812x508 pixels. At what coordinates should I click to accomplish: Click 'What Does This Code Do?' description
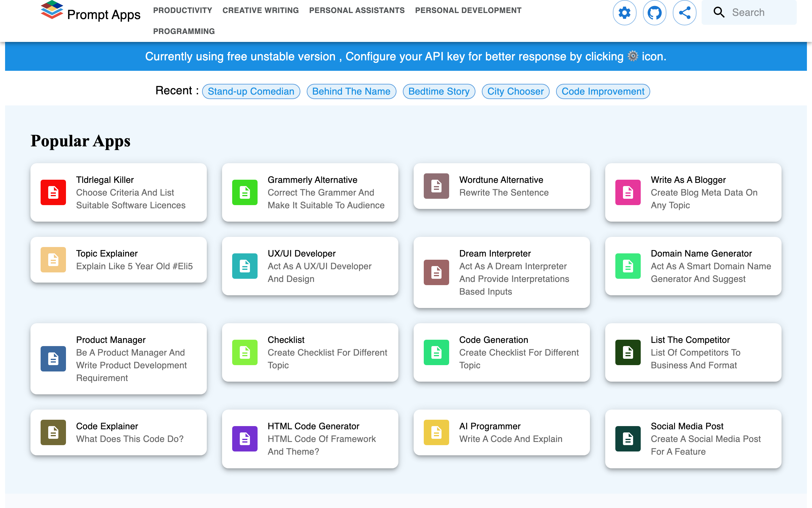[129, 439]
